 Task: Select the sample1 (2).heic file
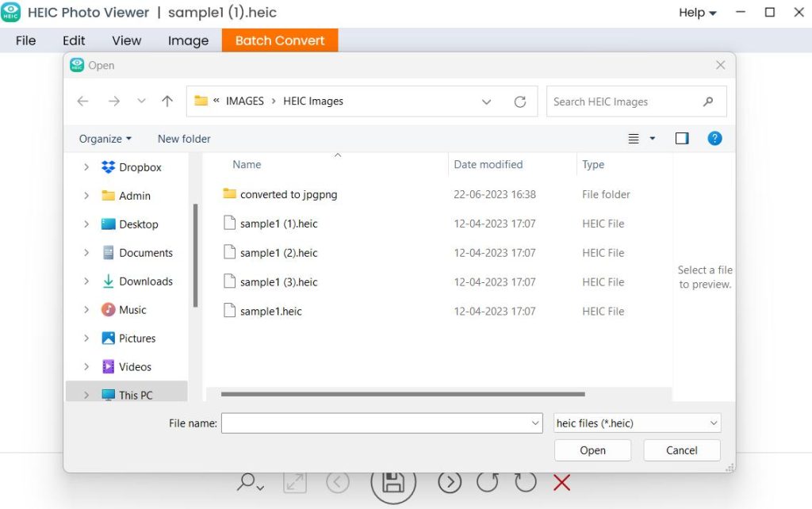270,253
